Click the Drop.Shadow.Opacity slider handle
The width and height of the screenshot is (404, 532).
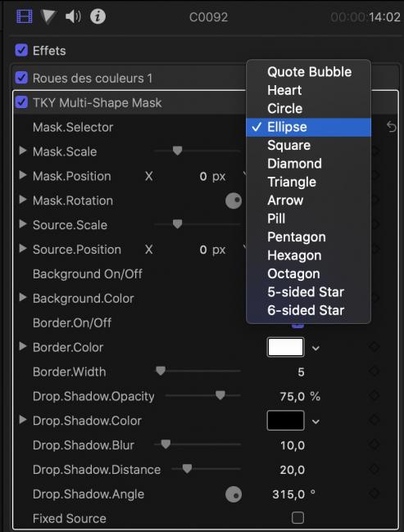coord(220,395)
